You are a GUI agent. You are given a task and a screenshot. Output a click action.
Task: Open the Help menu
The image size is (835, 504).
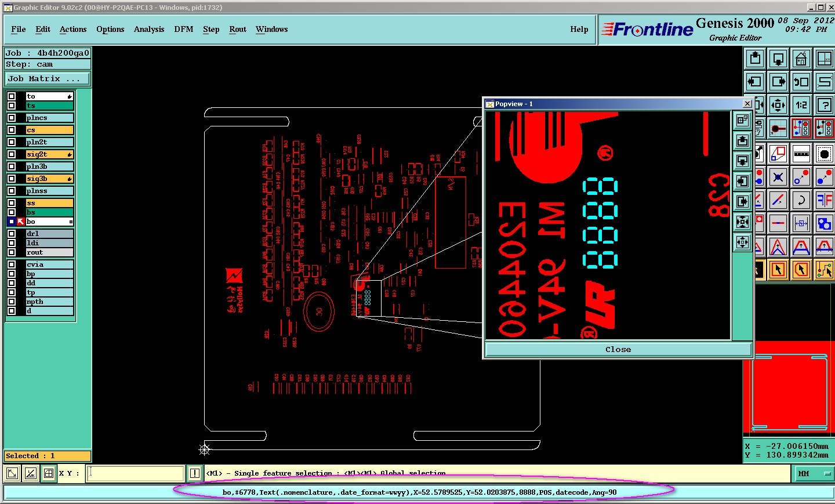coord(579,29)
